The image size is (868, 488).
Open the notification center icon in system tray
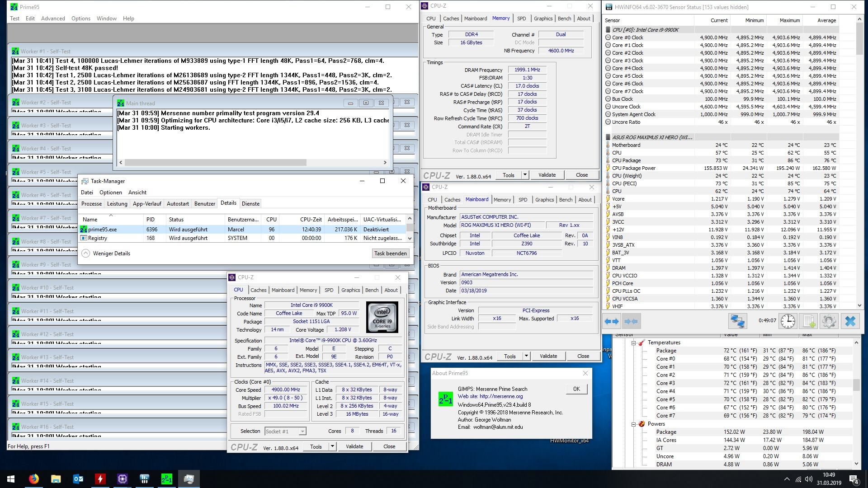click(854, 479)
